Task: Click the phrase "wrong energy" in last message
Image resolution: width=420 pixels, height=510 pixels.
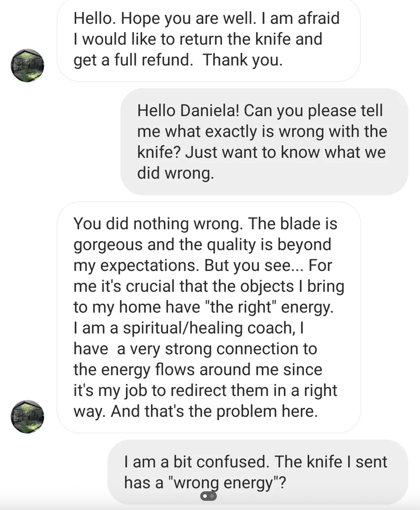Action: 226,482
